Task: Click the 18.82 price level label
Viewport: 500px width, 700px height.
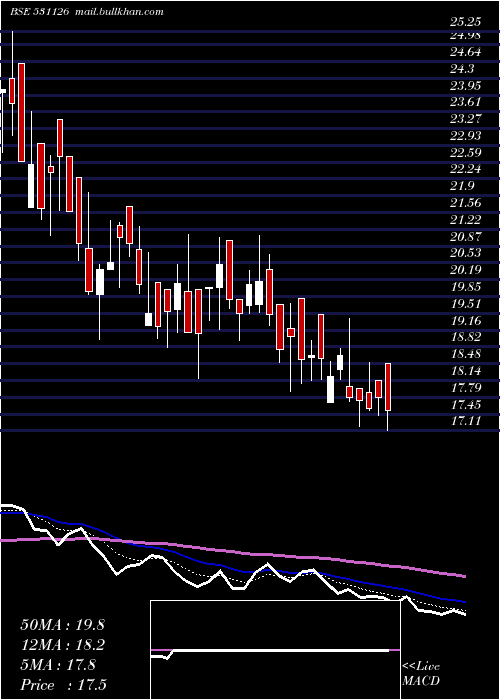Action: [467, 337]
